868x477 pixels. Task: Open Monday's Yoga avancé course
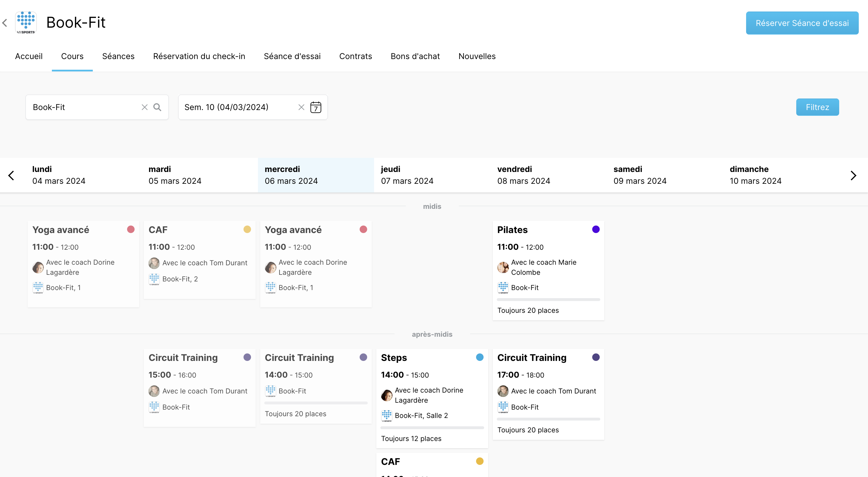61,230
